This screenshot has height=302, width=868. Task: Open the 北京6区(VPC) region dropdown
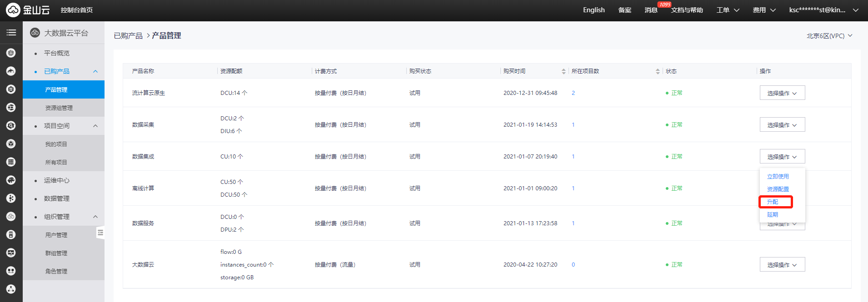[829, 36]
